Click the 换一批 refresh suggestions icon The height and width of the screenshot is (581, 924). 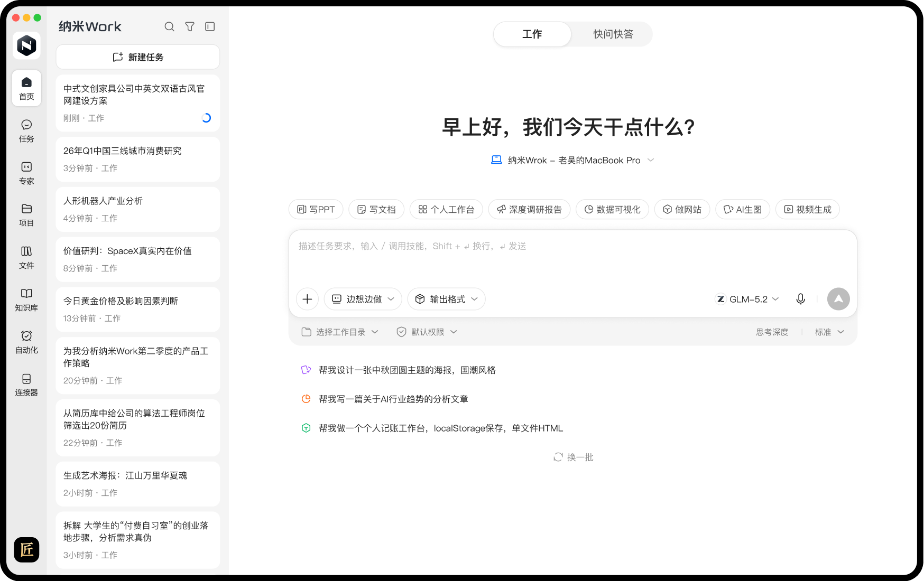click(558, 457)
